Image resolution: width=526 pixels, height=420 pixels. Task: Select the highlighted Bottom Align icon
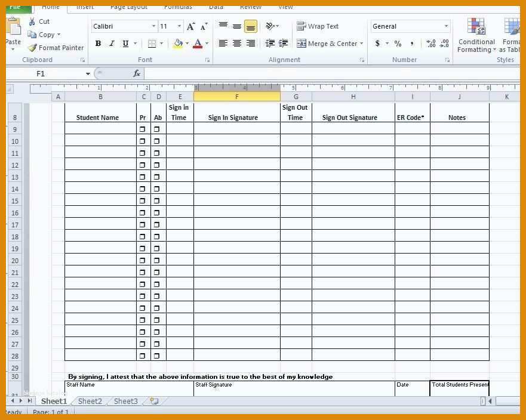(251, 26)
